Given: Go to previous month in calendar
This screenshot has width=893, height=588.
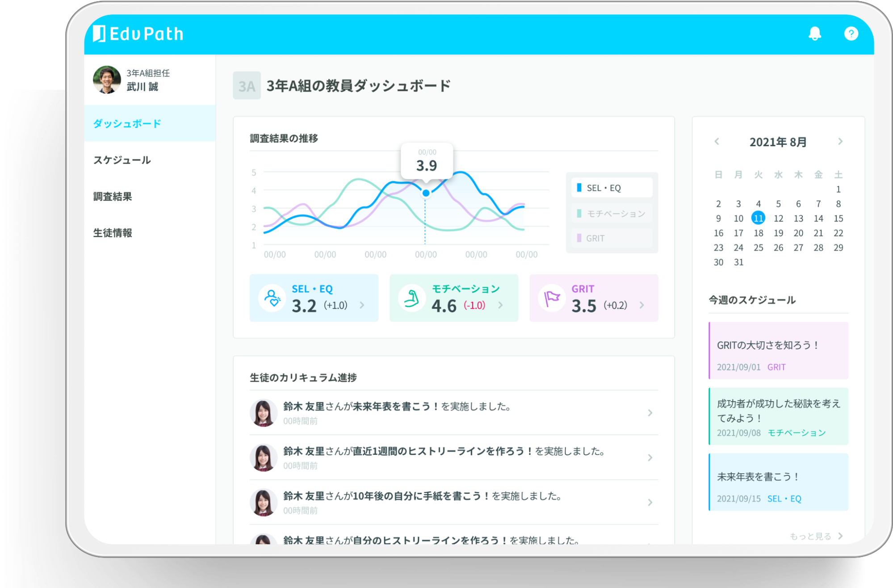Looking at the screenshot, I should click(717, 142).
